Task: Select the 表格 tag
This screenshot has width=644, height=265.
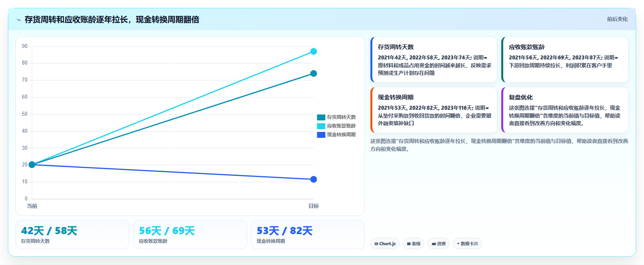Action: click(x=414, y=244)
